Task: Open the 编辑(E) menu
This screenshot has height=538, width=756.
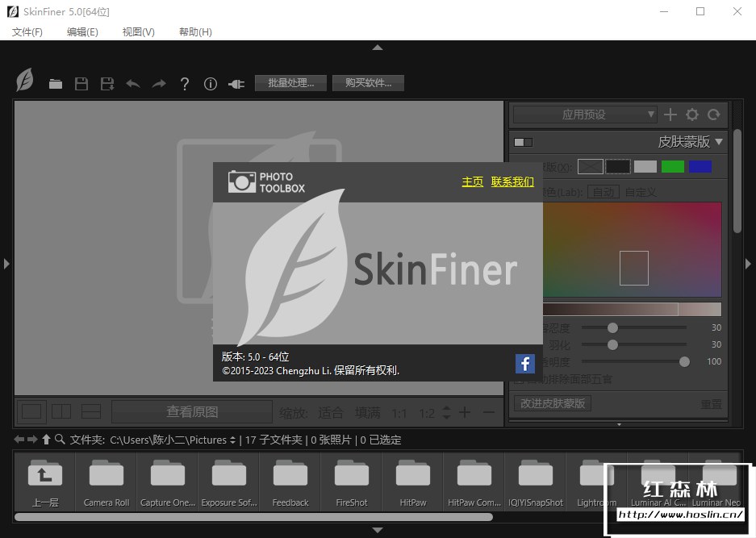Action: pyautogui.click(x=82, y=31)
